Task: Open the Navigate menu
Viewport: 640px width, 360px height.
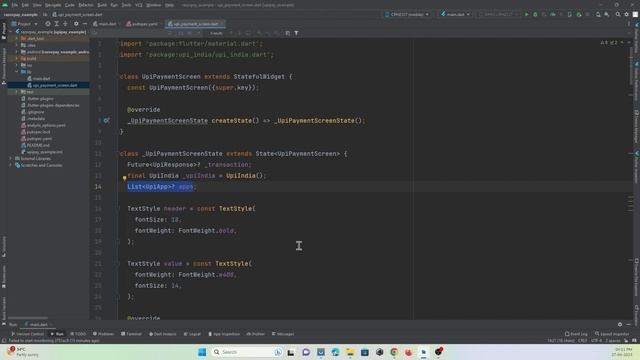Action: pos(53,5)
